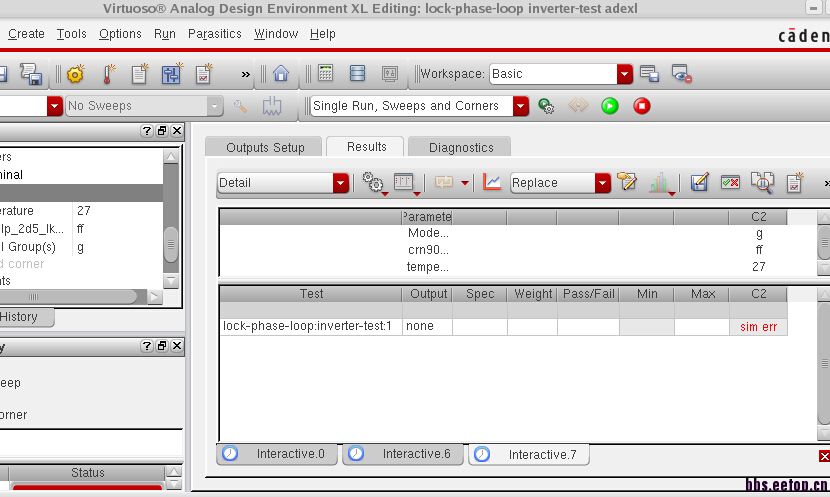Screen dimensions: 830x497
Task: Click the Pass/Fail column header
Action: tap(588, 294)
